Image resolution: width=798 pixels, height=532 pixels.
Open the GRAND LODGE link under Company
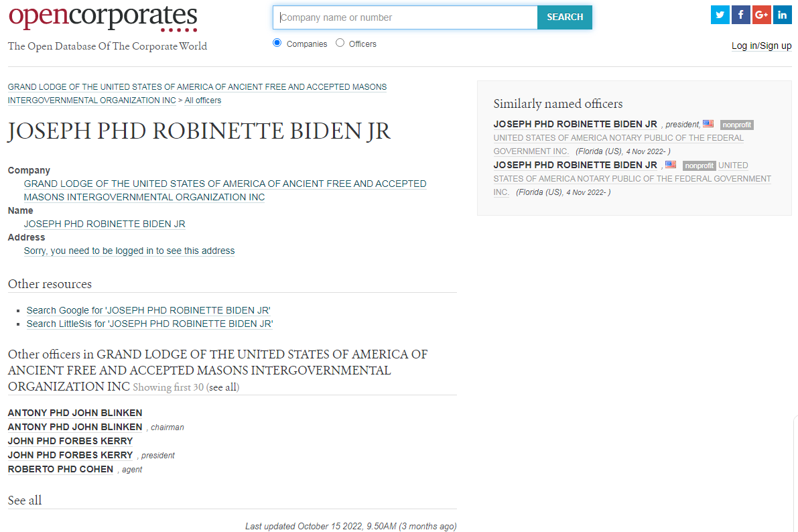click(225, 190)
